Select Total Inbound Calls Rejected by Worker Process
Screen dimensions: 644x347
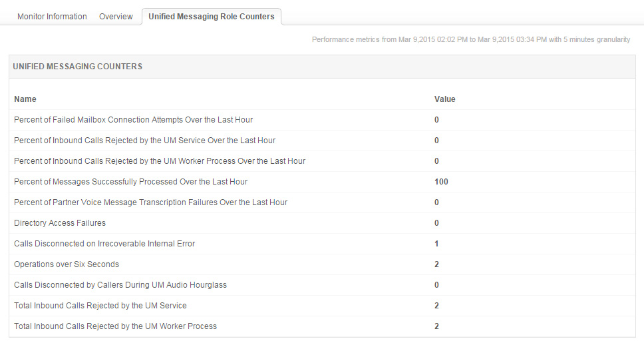115,326
